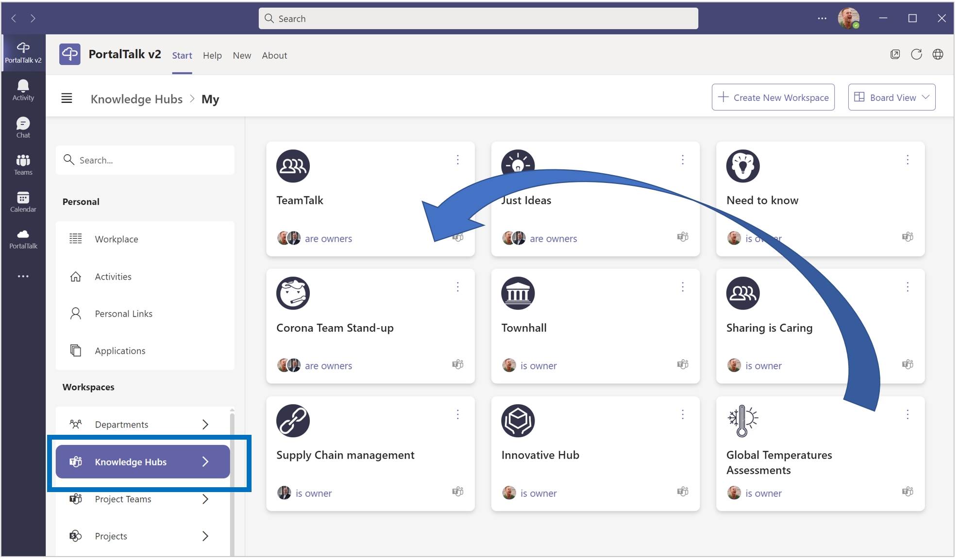This screenshot has width=959, height=560.
Task: Click the Teams icon on Need to know card
Action: (x=907, y=237)
